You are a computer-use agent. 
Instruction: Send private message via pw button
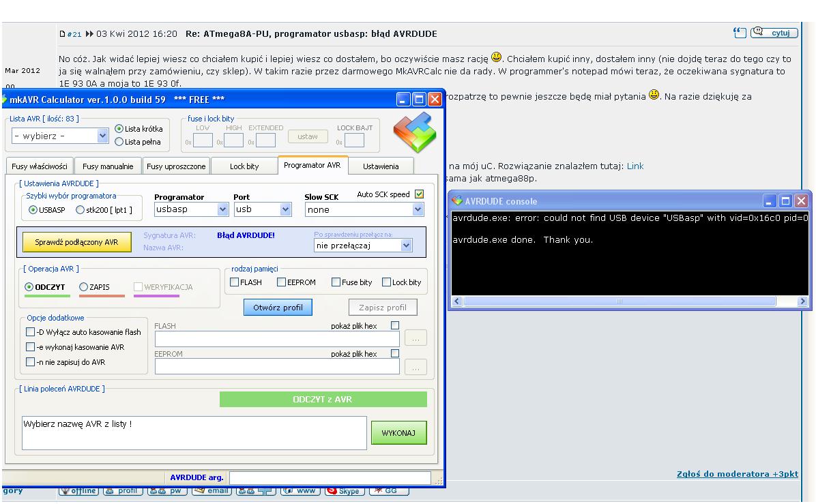tap(167, 490)
